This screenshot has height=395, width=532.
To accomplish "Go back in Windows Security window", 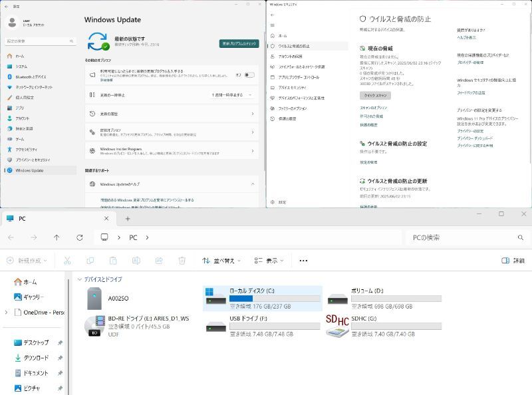I will click(272, 15).
